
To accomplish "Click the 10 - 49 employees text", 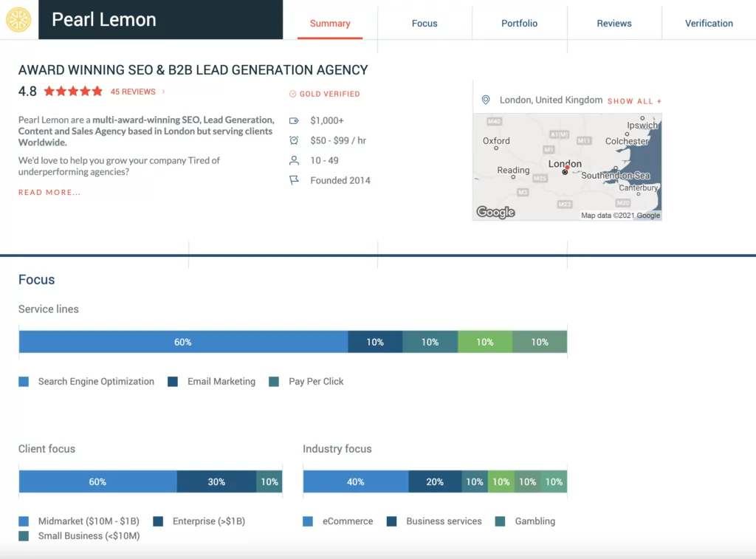I will pos(324,160).
